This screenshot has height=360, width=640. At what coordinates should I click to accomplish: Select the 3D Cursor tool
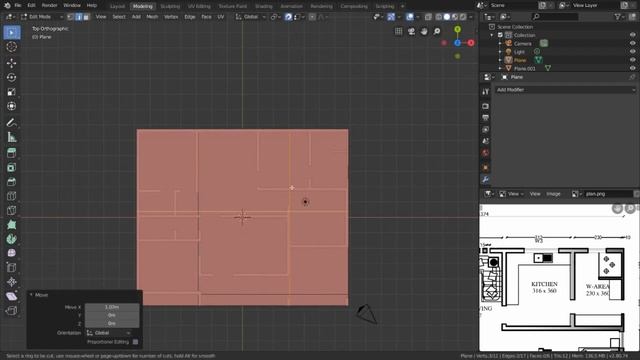coord(11,47)
